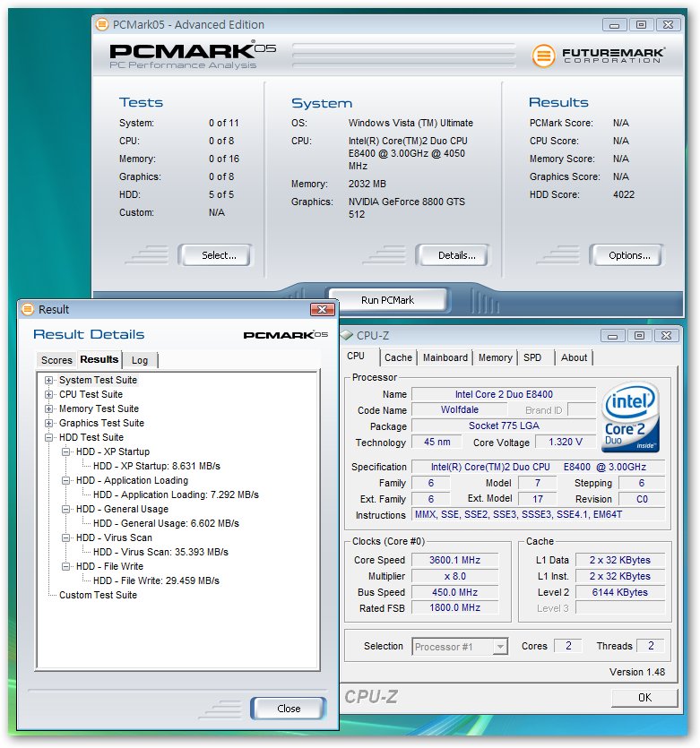Click the Instructions field listing MMX, SSE
This screenshot has width=700, height=748.
click(x=539, y=515)
